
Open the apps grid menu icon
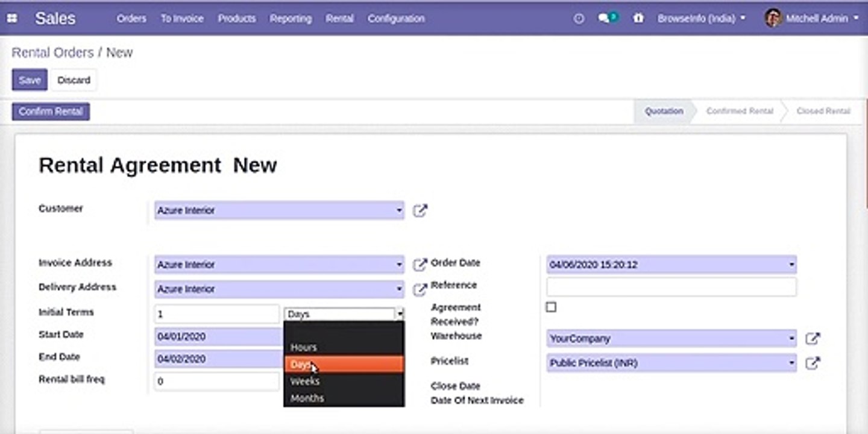pos(11,18)
